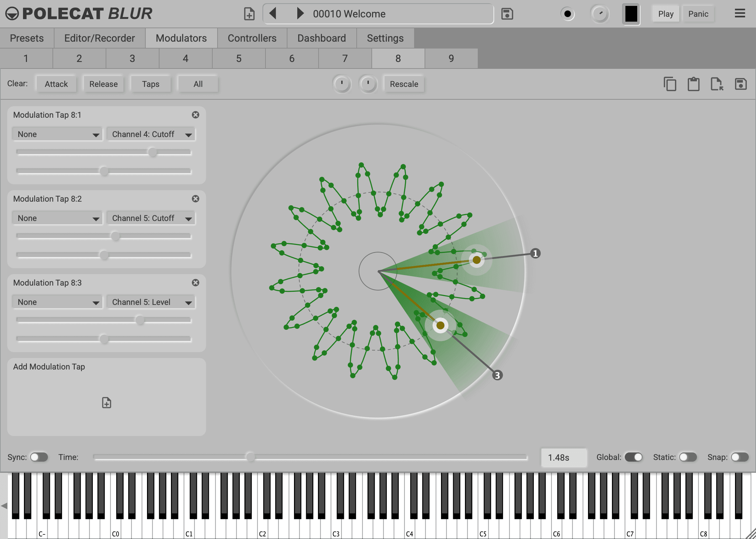The height and width of the screenshot is (539, 756).
Task: Open Tap 8:1 source dropdown showing None
Action: pyautogui.click(x=58, y=134)
